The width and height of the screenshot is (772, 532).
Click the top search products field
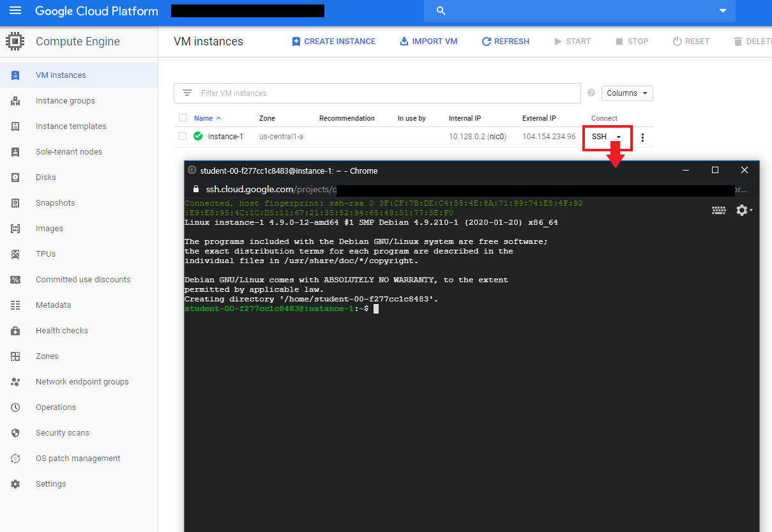[580, 11]
